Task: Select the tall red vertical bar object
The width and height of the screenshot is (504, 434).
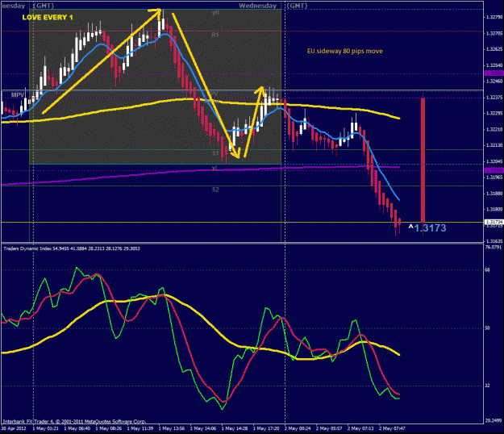Action: coord(423,160)
